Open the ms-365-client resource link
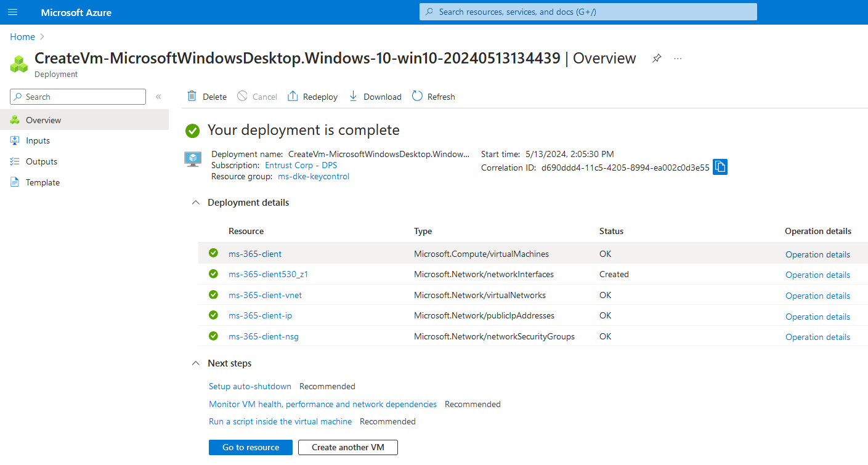This screenshot has width=868, height=465. 255,254
